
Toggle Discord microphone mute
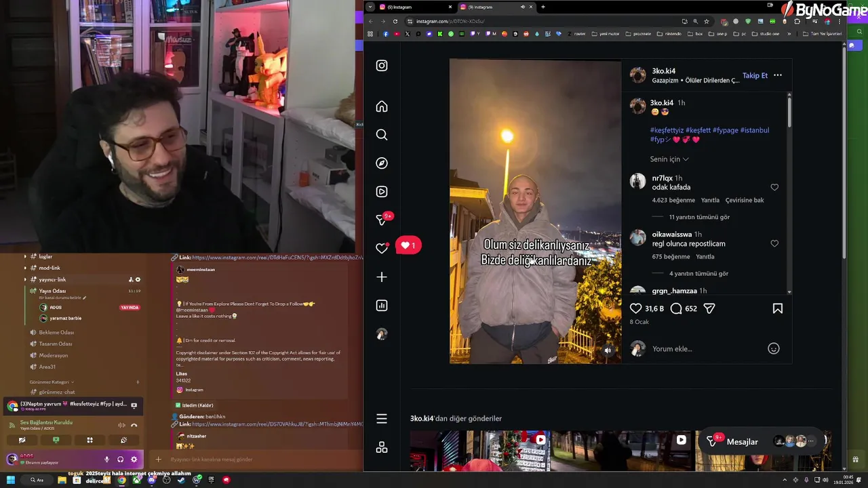point(106,459)
